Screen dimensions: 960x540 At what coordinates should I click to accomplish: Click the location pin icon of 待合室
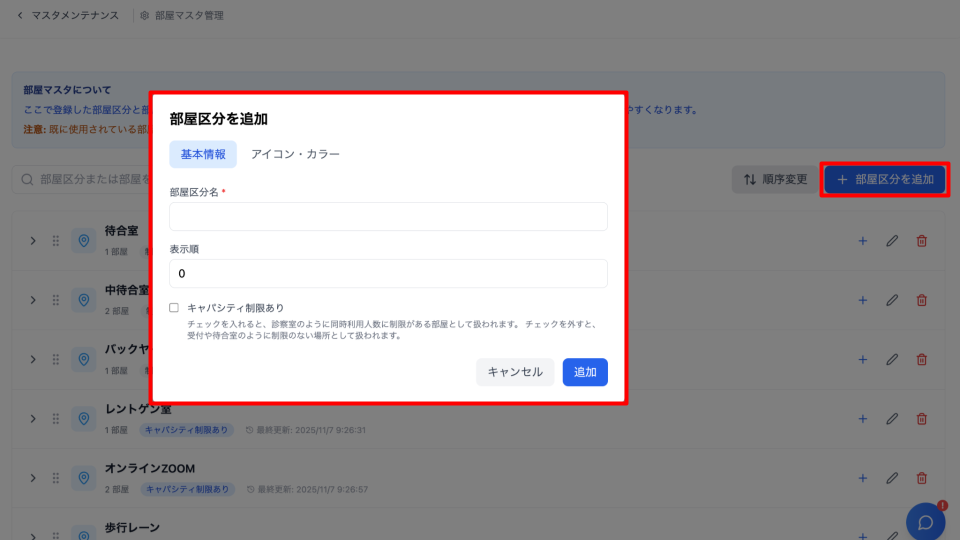point(84,241)
